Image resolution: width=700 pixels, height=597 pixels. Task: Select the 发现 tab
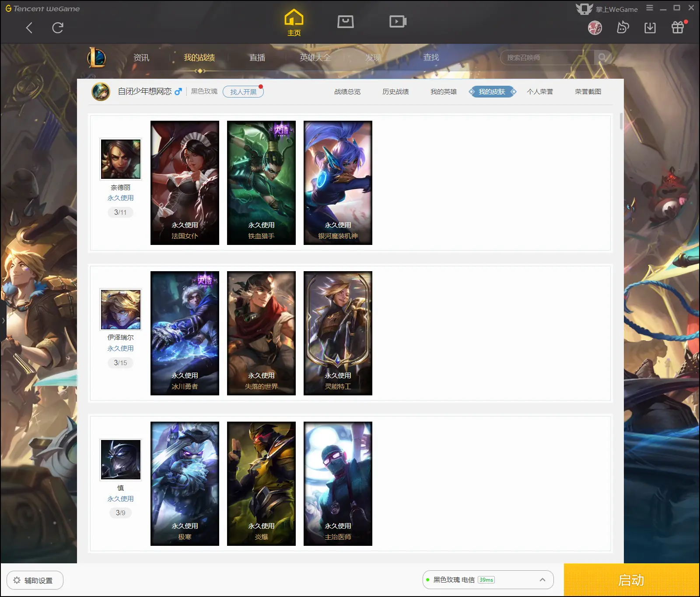pyautogui.click(x=373, y=58)
